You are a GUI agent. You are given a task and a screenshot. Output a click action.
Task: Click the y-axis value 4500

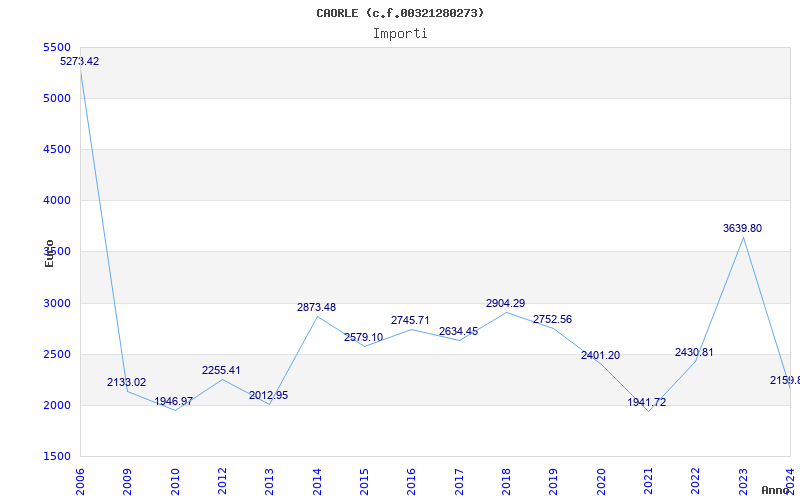tap(57, 149)
